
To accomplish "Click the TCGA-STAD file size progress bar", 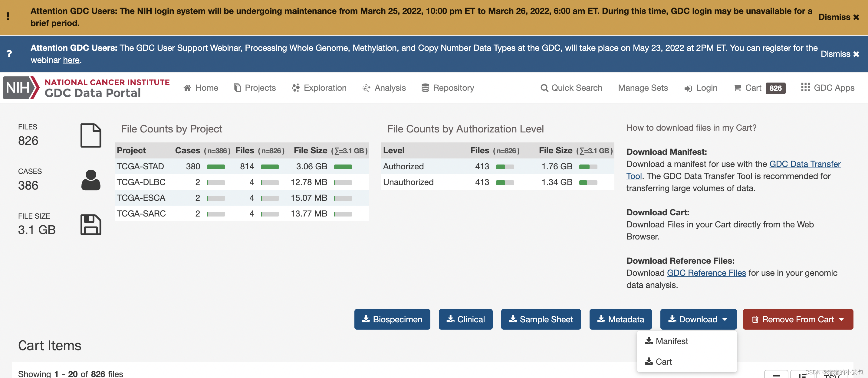I will (343, 167).
